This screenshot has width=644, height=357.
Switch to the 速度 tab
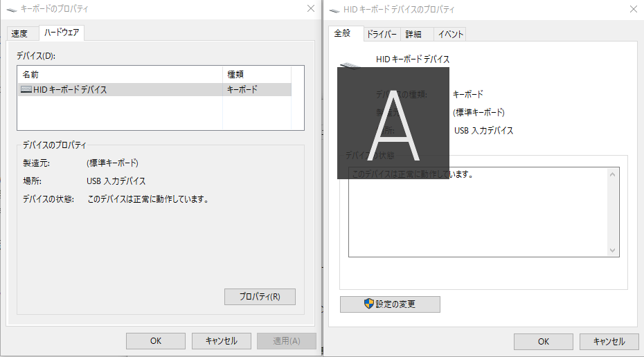[19, 33]
